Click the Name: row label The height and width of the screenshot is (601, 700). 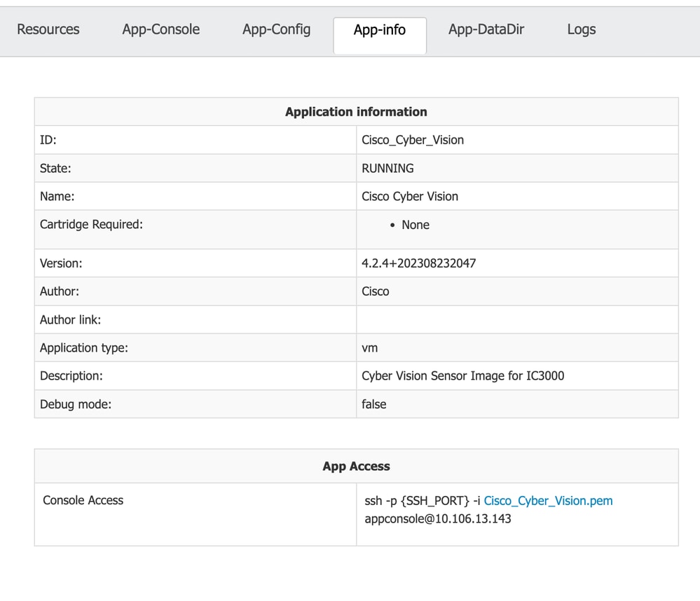(57, 196)
